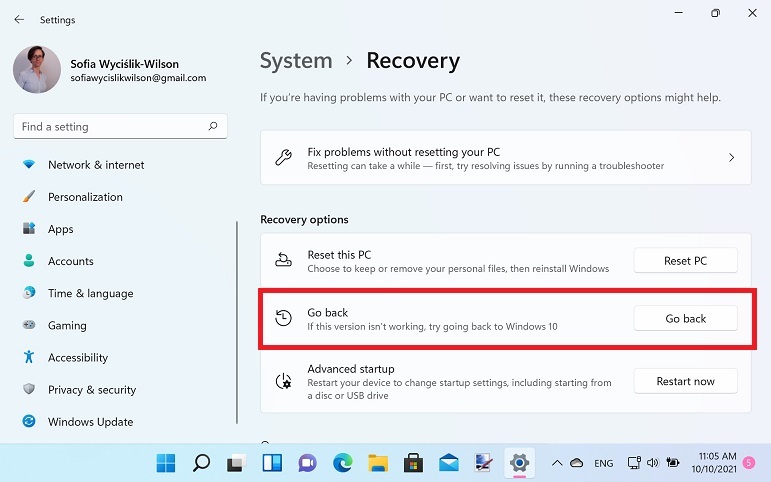Show hidden system tray icons
Screen dimensions: 771x482
[557, 463]
